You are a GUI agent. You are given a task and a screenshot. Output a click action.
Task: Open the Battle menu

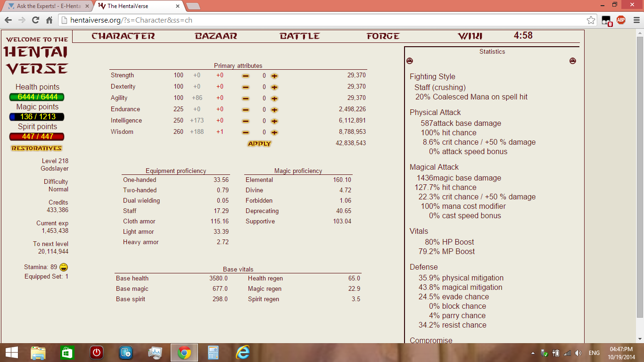point(300,36)
